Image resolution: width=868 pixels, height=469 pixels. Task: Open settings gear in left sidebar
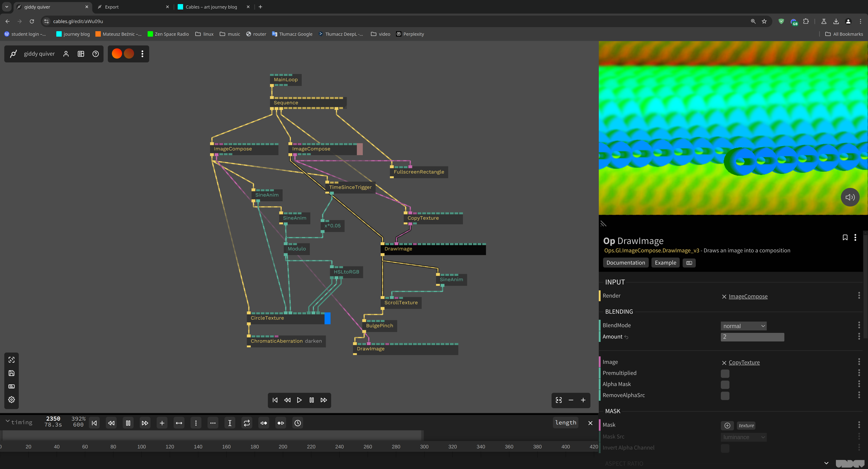[12, 400]
